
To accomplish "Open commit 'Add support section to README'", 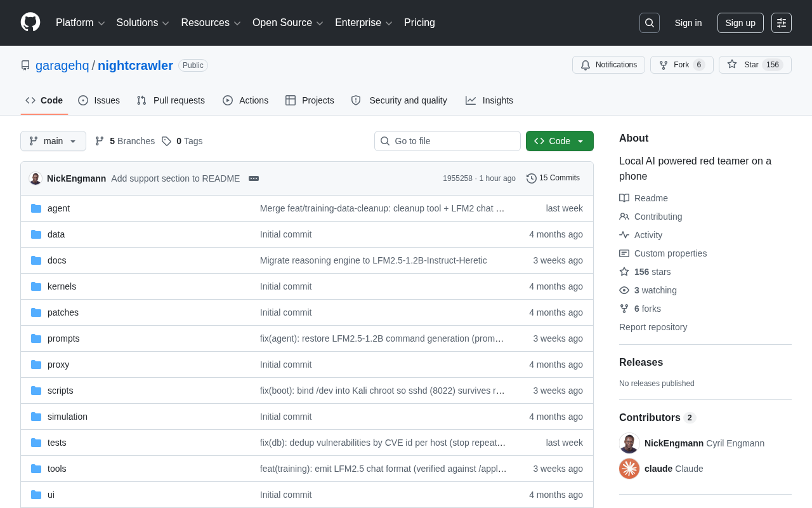I will coord(176,178).
